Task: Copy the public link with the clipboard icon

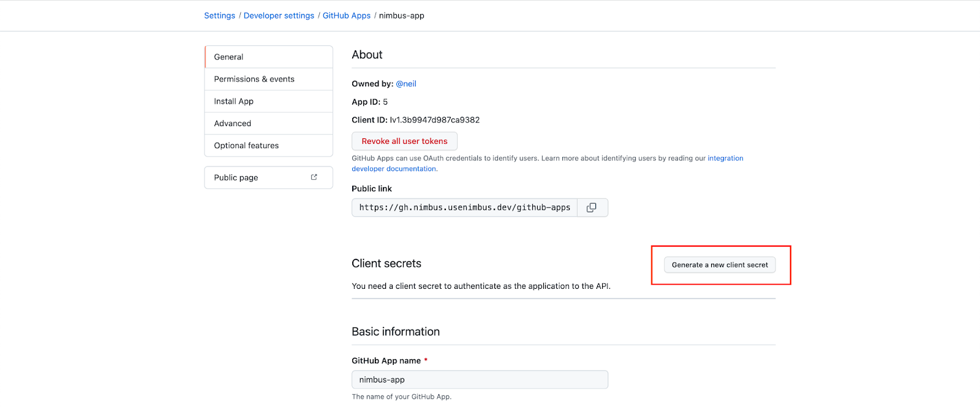Action: [x=592, y=207]
